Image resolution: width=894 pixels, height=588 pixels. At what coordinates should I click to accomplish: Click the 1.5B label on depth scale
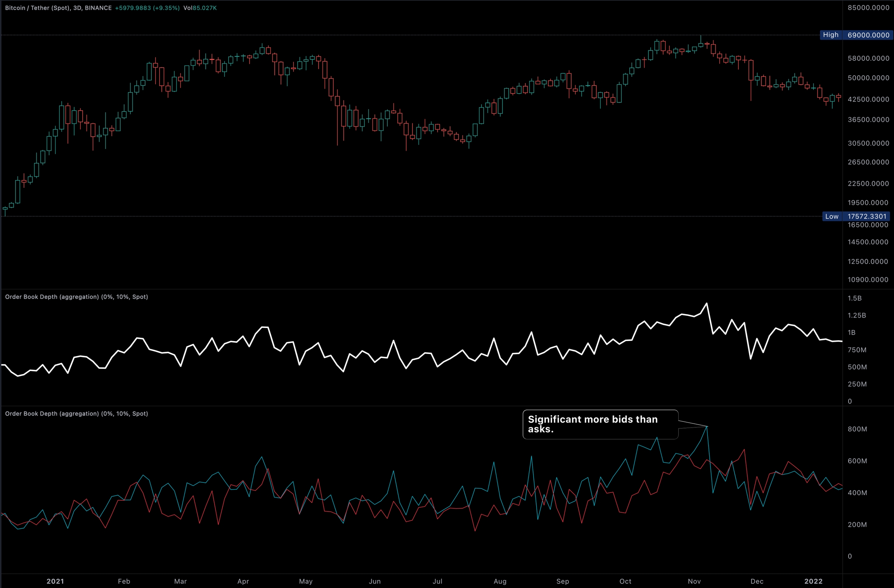click(x=854, y=298)
